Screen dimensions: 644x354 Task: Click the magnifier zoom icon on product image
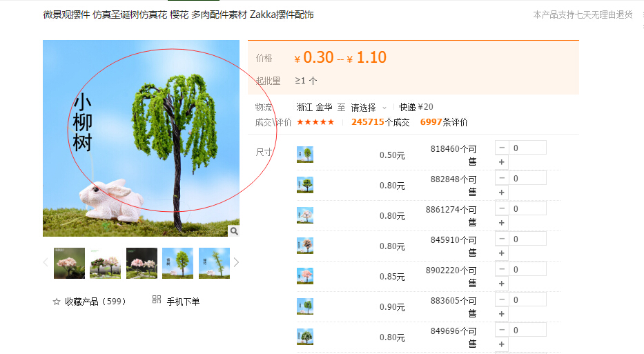pyautogui.click(x=234, y=230)
